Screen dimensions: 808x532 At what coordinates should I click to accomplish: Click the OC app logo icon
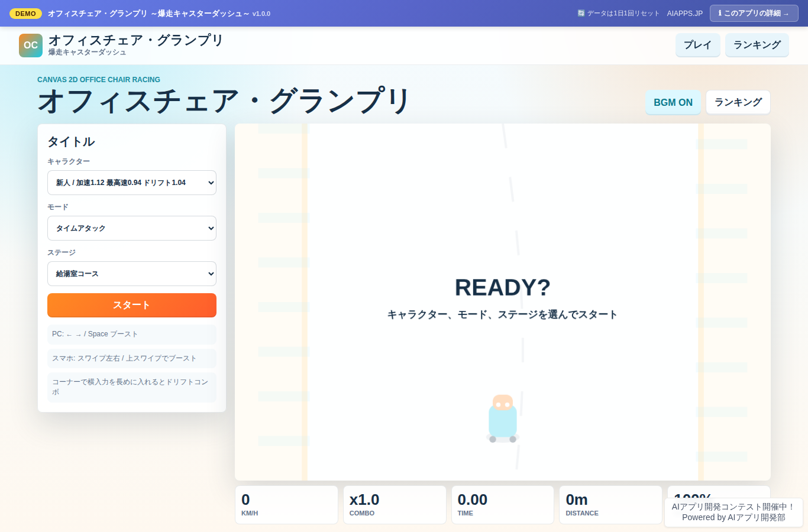point(31,46)
